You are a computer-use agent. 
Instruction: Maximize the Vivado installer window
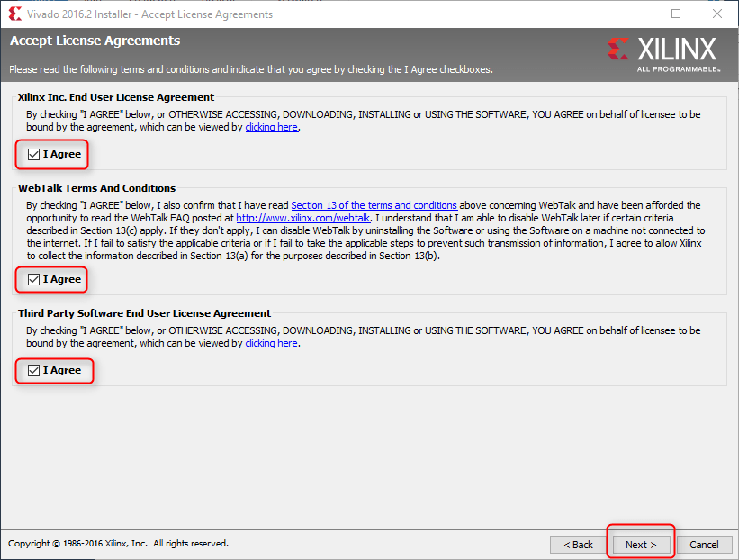676,14
